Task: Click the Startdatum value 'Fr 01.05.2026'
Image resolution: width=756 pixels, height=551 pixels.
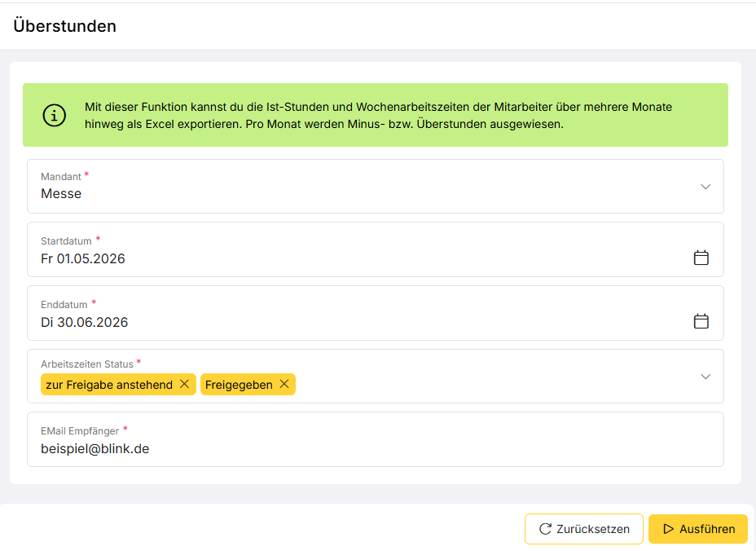Action: [83, 258]
